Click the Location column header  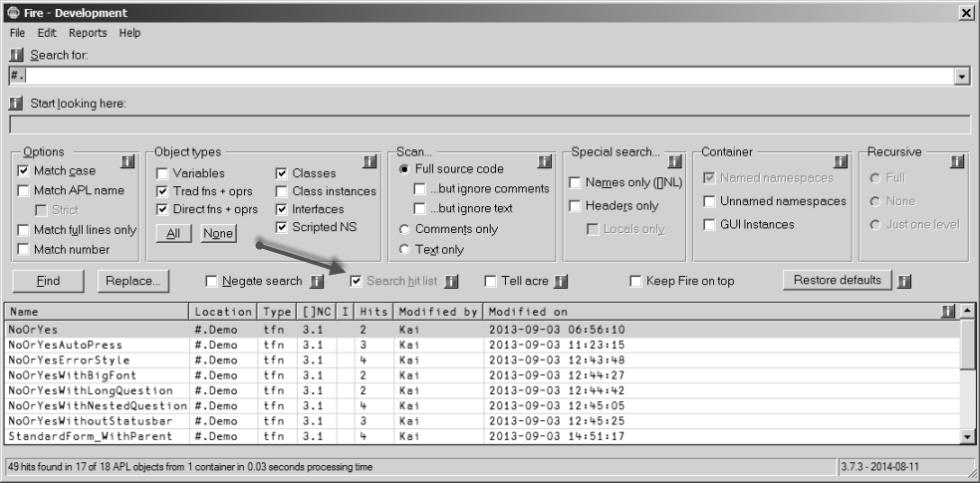223,312
